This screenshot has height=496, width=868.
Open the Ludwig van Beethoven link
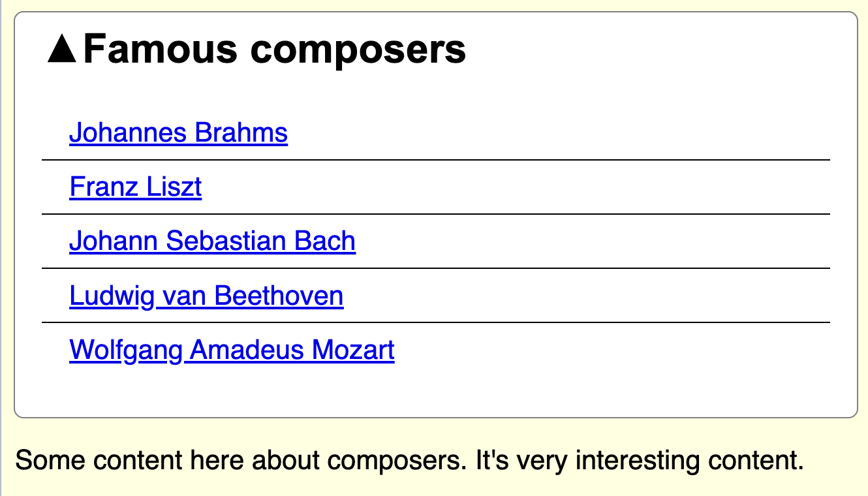[206, 296]
